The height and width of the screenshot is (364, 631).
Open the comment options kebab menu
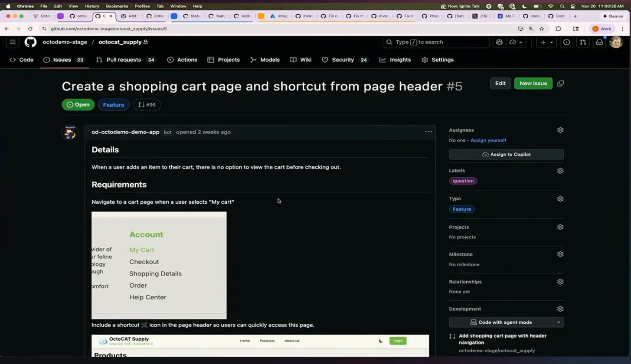coord(428,132)
